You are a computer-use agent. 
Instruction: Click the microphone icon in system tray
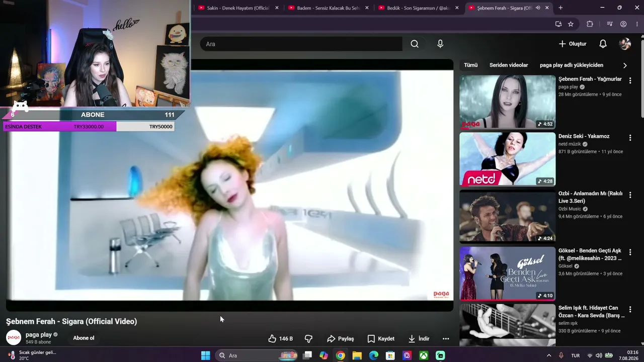tap(561, 355)
